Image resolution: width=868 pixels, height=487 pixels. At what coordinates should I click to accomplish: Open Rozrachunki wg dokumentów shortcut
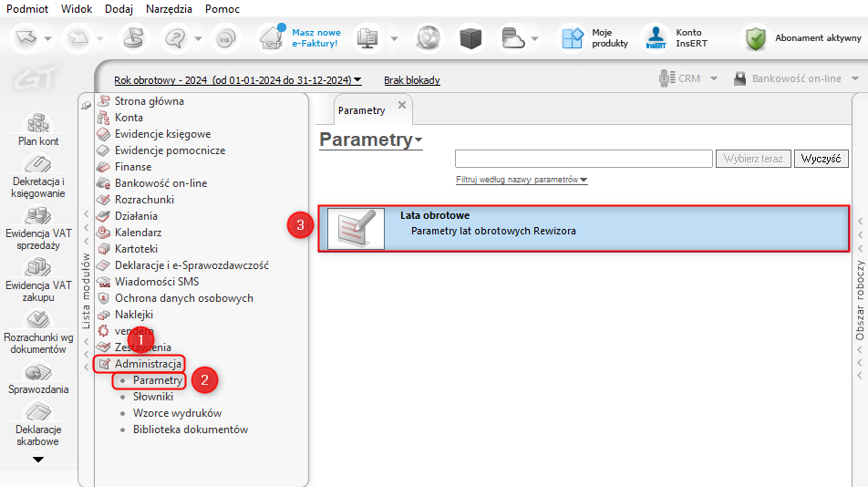(x=38, y=332)
